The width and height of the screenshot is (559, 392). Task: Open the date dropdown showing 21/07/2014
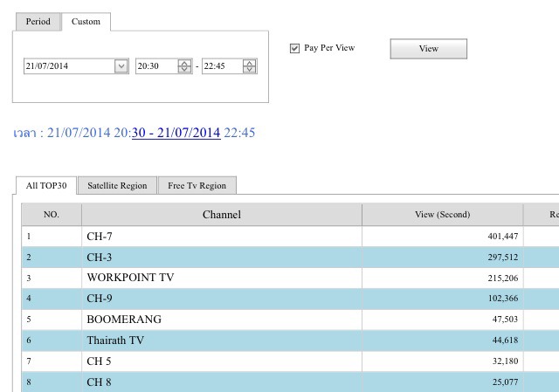coord(121,66)
